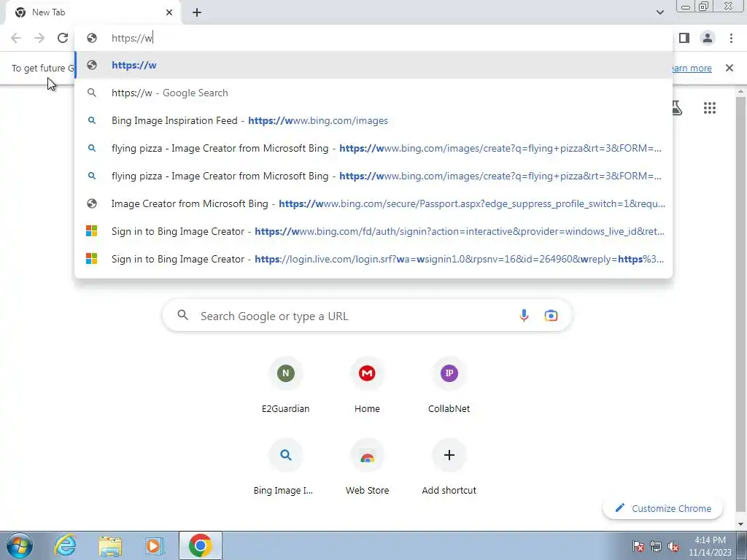Viewport: 747px width, 560px height.
Task: Open Chrome Labs flask icon
Action: click(x=676, y=108)
